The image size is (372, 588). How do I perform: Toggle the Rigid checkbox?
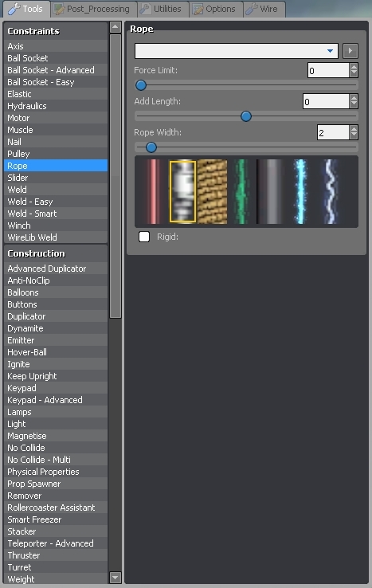coord(144,237)
